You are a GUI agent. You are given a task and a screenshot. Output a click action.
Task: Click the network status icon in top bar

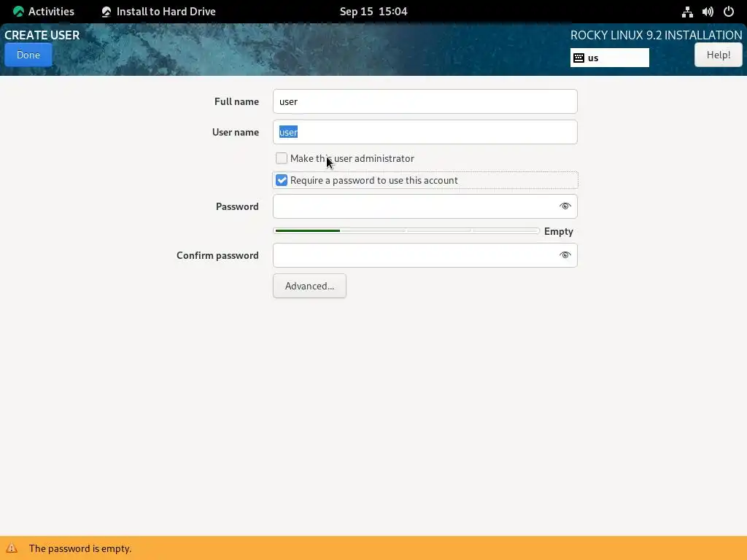pos(687,12)
